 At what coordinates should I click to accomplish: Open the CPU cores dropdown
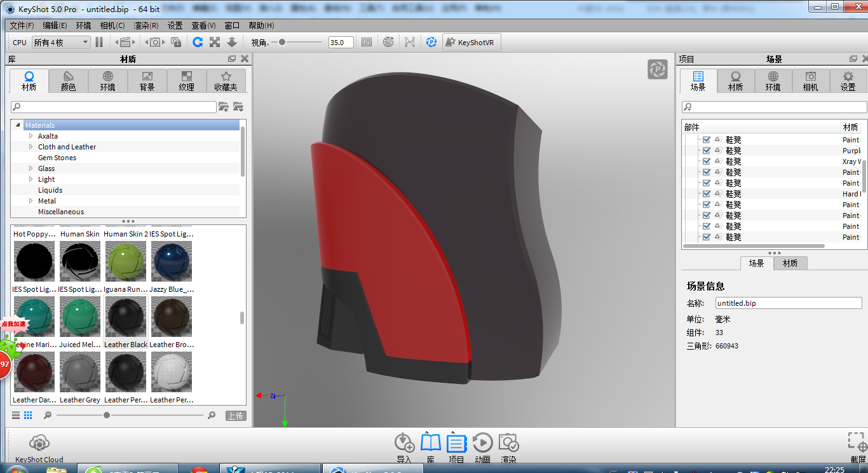pyautogui.click(x=61, y=43)
